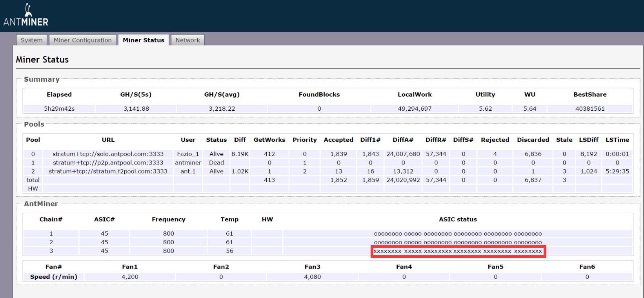Viewport: 644px width, 298px height.
Task: Open the Network tab
Action: (187, 40)
